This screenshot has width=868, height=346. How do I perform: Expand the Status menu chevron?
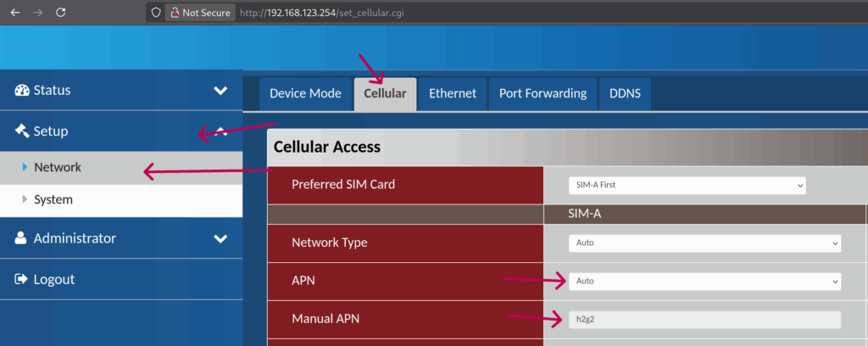point(220,91)
